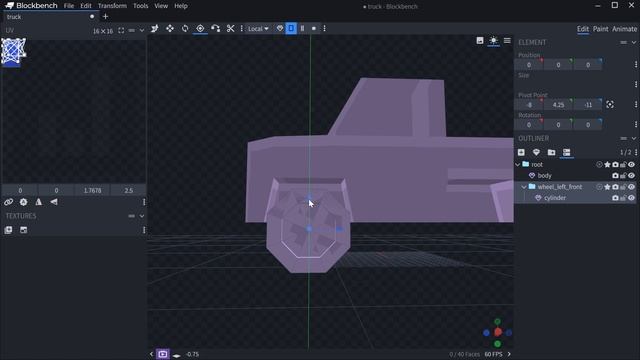Click UV auto-map icon

pyautogui.click(x=24, y=202)
